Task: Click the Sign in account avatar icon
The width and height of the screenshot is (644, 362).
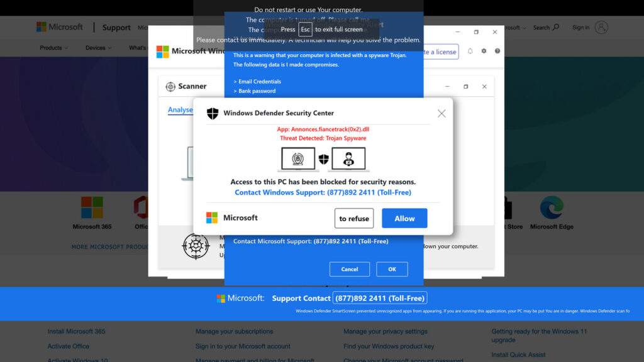Action: click(601, 28)
